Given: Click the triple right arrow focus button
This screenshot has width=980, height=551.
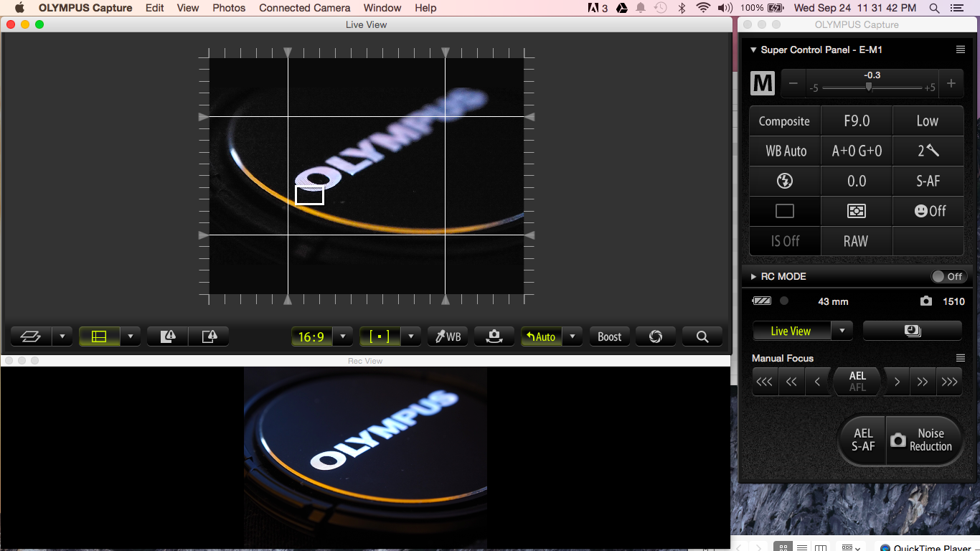Looking at the screenshot, I should [949, 382].
